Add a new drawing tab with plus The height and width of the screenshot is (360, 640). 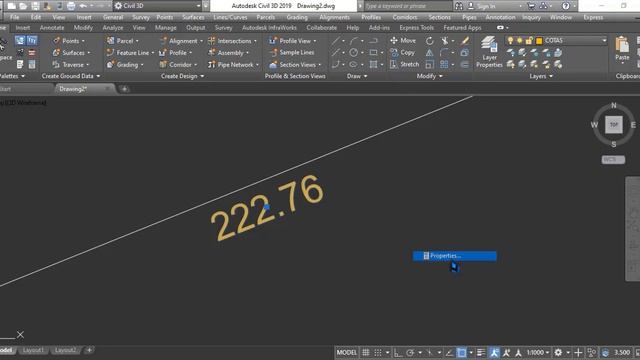coord(124,89)
